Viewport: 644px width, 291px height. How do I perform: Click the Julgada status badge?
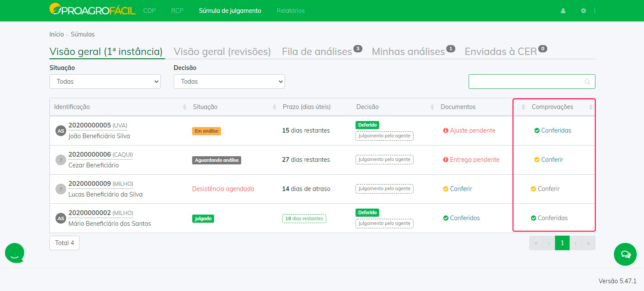[x=203, y=218]
